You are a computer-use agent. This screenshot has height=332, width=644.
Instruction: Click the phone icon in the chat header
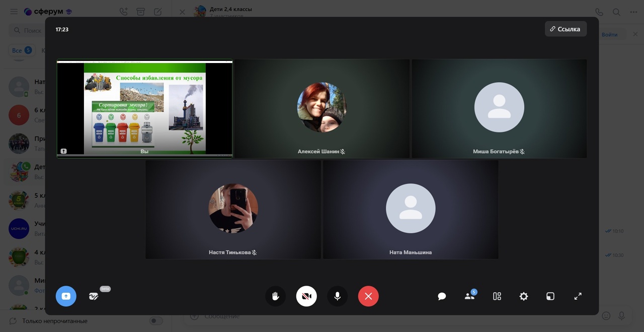(x=599, y=12)
